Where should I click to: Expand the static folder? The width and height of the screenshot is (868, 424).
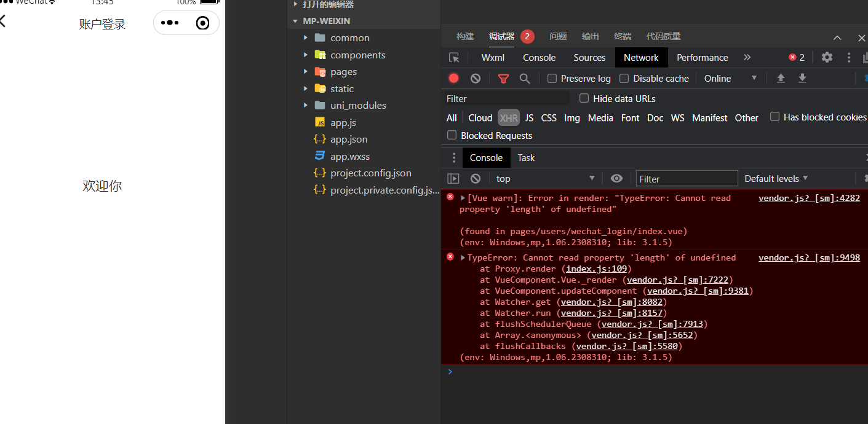(306, 88)
